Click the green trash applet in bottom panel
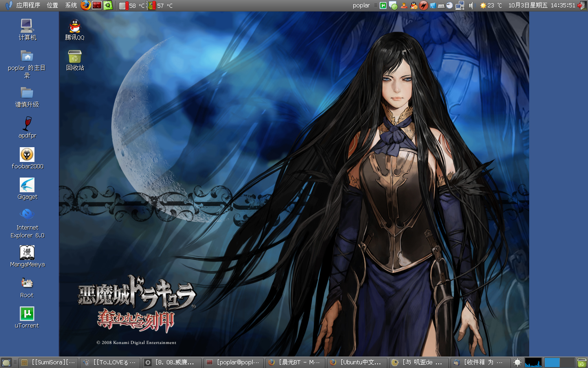This screenshot has height=368, width=588. 582,362
